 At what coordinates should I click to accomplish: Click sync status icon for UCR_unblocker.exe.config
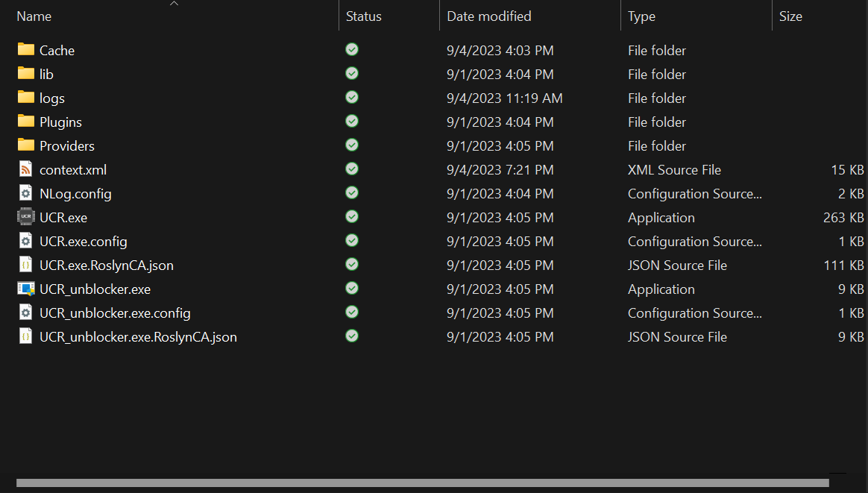coord(352,311)
